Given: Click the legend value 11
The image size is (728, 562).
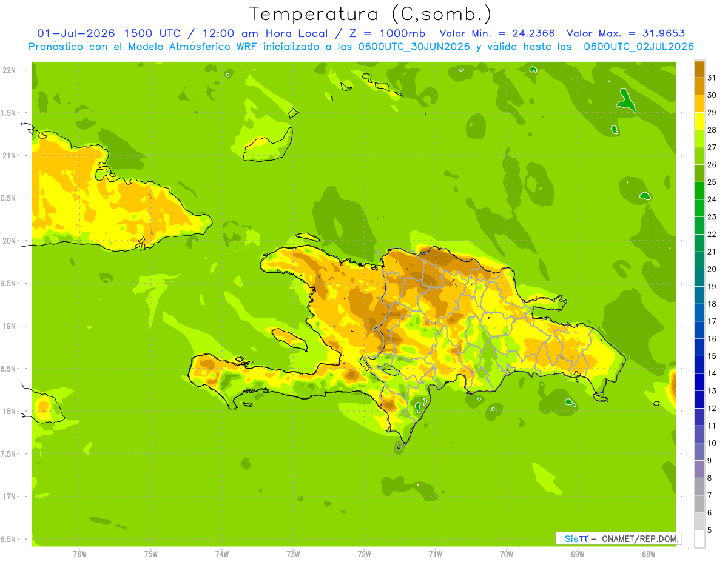Looking at the screenshot, I should [x=712, y=426].
